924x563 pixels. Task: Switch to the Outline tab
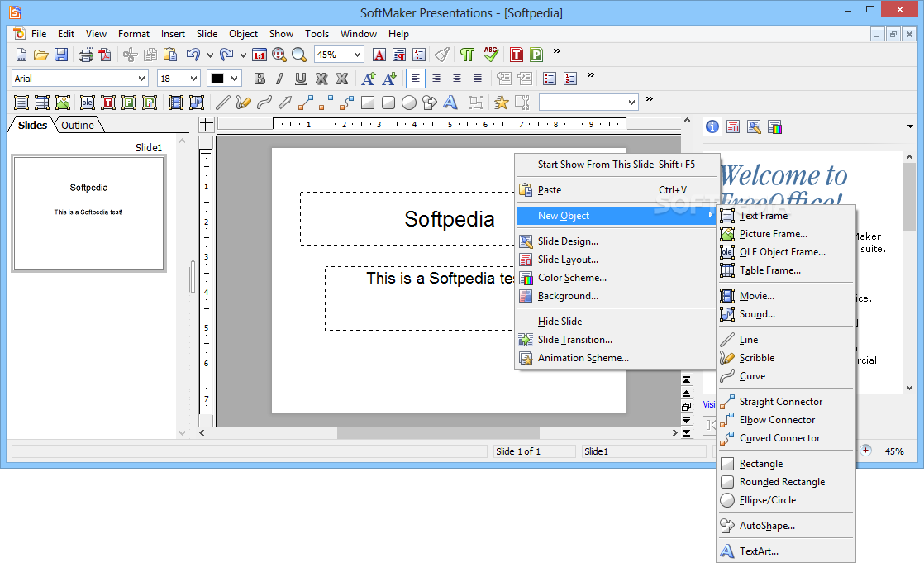coord(78,125)
